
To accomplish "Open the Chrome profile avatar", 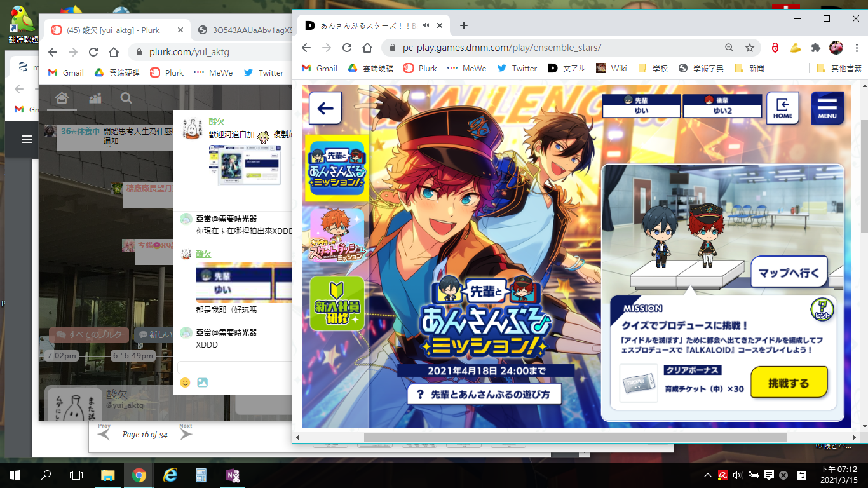I will coord(836,48).
